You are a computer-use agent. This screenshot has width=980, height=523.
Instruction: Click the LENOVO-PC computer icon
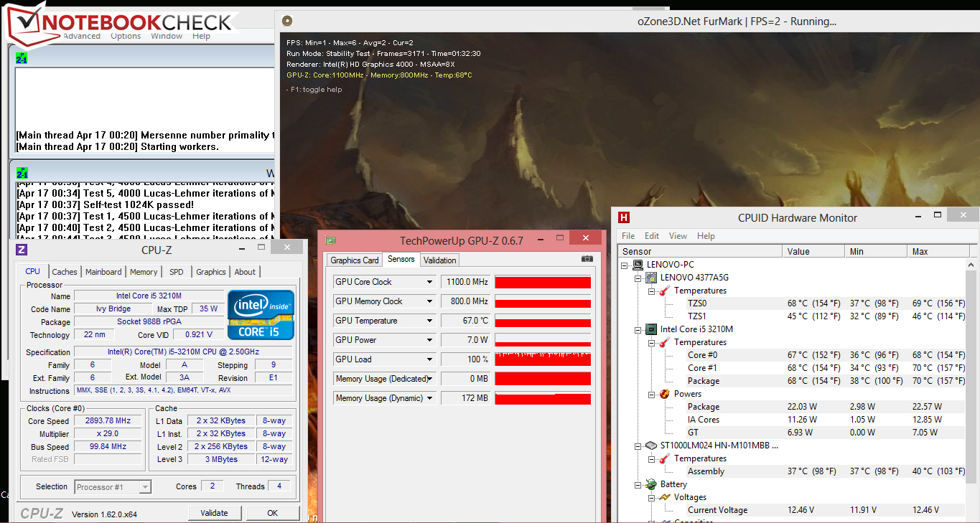(x=638, y=265)
